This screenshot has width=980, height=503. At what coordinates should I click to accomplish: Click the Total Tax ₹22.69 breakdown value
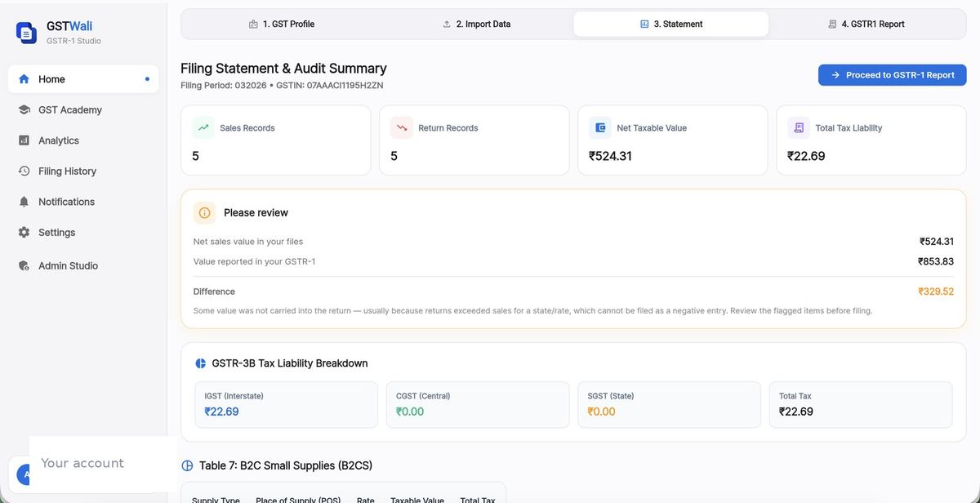[796, 412]
